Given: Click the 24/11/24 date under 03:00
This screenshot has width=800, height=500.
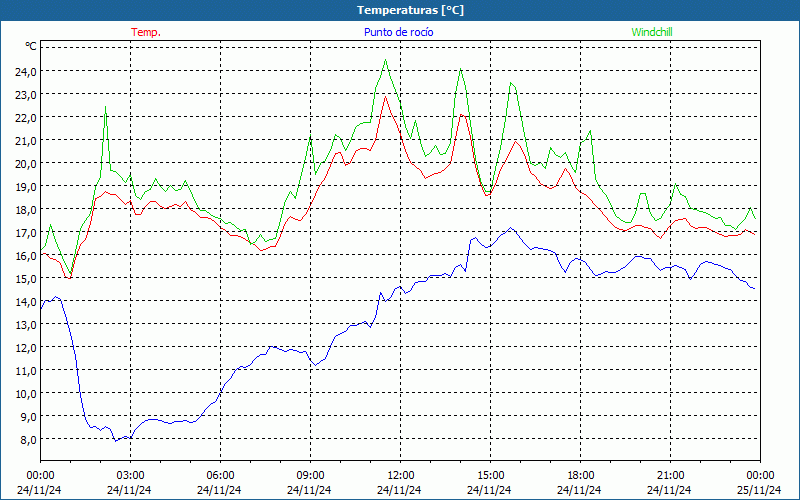Looking at the screenshot, I should click(129, 490).
